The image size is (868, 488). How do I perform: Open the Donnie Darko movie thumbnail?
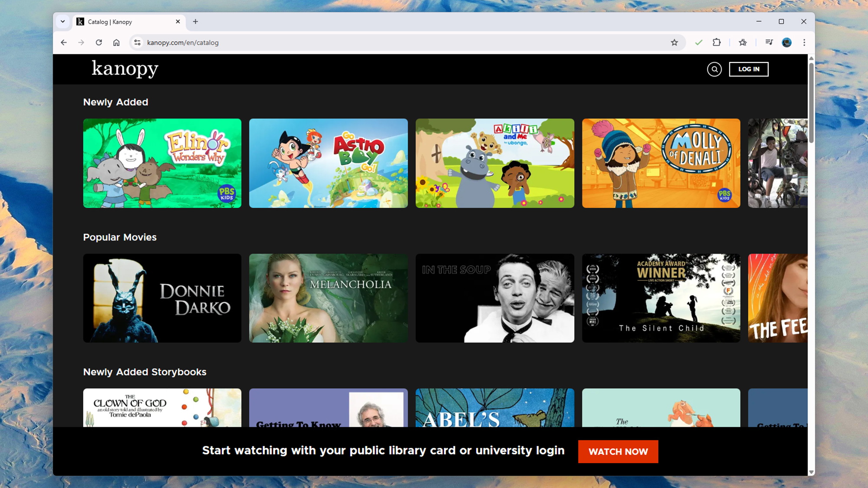coord(162,298)
